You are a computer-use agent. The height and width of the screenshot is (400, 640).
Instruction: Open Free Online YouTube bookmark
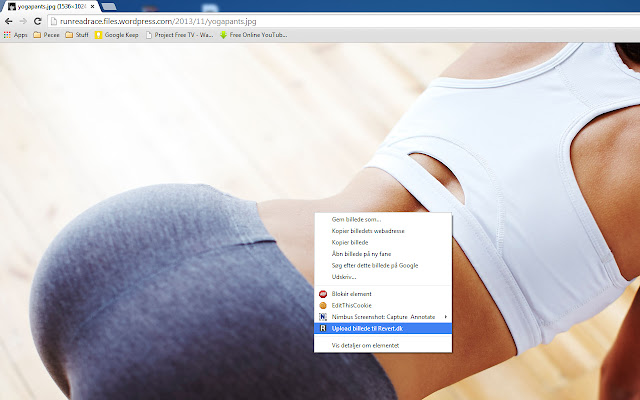pos(253,35)
